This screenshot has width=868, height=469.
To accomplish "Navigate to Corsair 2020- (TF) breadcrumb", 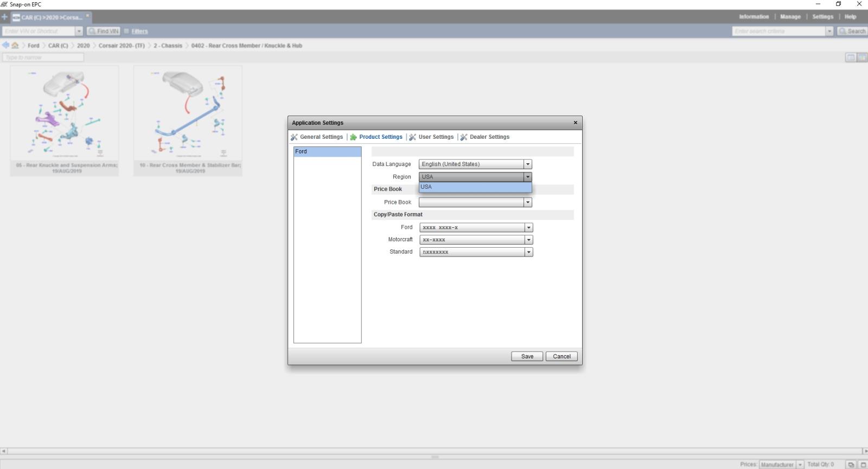I will [122, 46].
